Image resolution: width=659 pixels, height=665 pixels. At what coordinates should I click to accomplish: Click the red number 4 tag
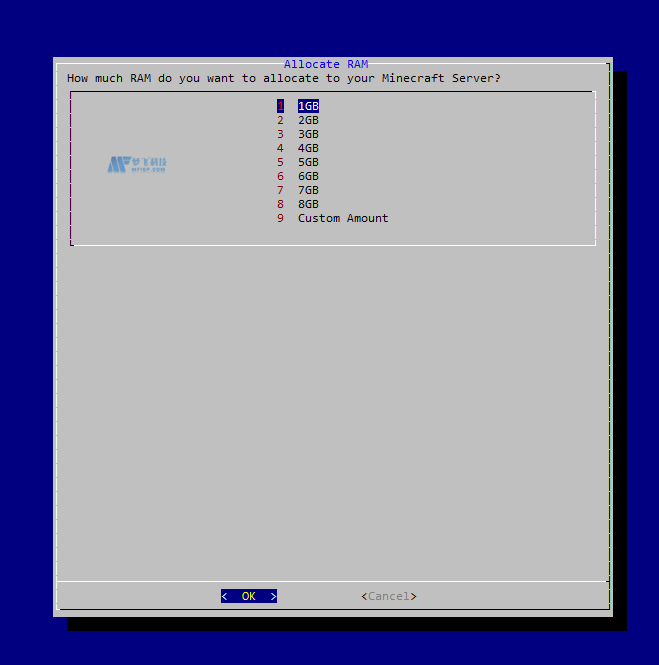point(281,148)
